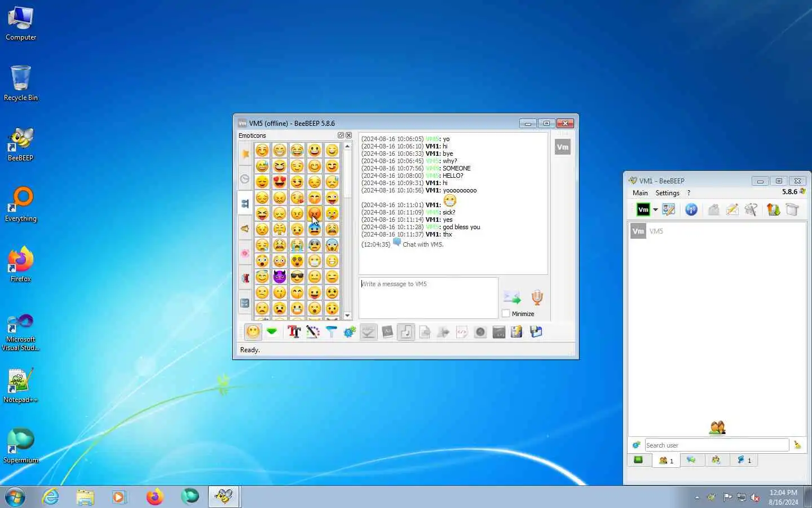This screenshot has width=812, height=508.
Task: Launch Internet Explorer from the taskbar
Action: pyautogui.click(x=51, y=497)
